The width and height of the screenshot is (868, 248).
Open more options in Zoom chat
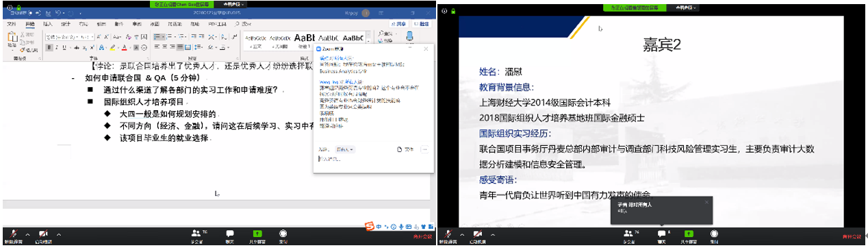coord(424,149)
